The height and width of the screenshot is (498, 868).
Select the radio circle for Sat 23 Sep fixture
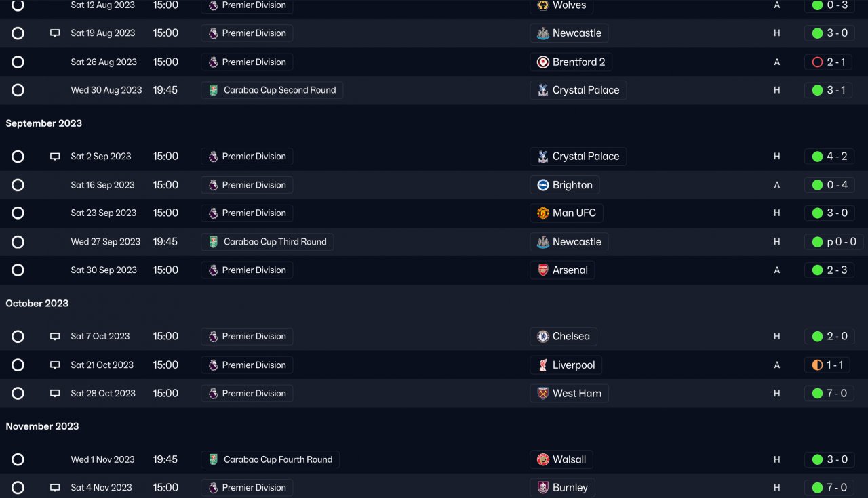coord(18,213)
